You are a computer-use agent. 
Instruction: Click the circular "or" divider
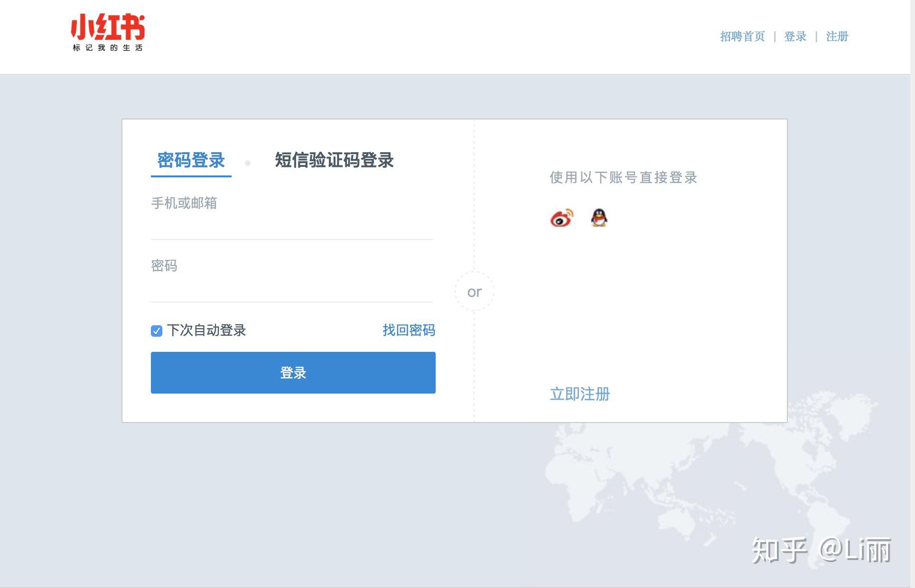point(474,292)
